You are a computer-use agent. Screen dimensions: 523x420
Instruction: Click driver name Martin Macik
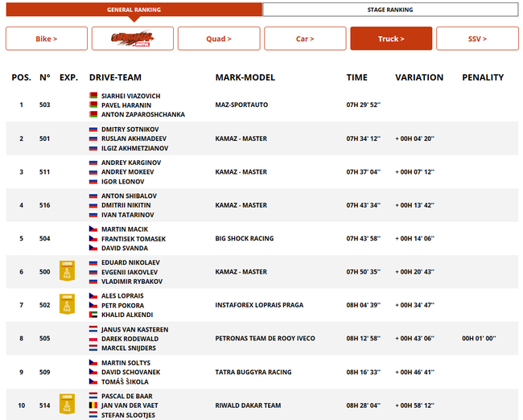tap(125, 229)
